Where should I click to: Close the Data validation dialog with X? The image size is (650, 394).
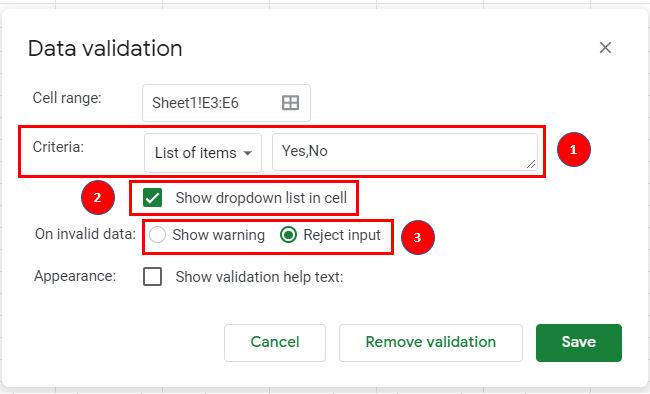click(605, 48)
